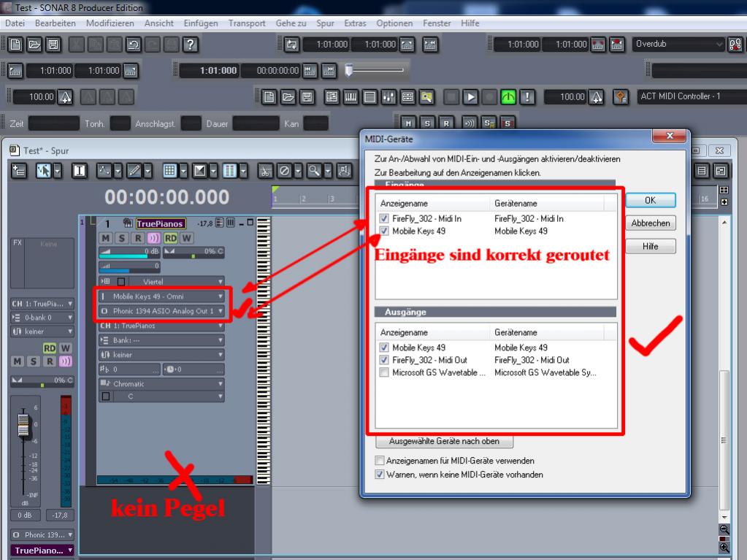Screen dimensions: 747x560
Task: Click the Snap to grid icon
Action: [x=170, y=170]
